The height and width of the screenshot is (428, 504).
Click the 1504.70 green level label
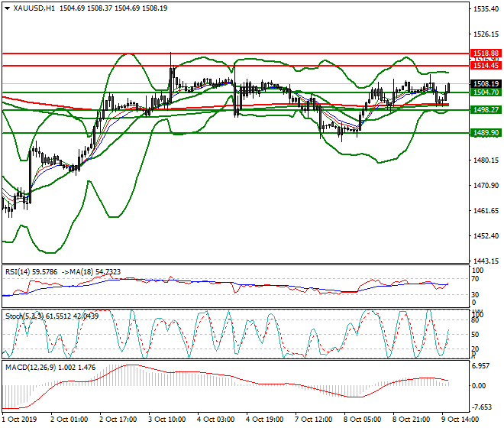click(x=486, y=92)
